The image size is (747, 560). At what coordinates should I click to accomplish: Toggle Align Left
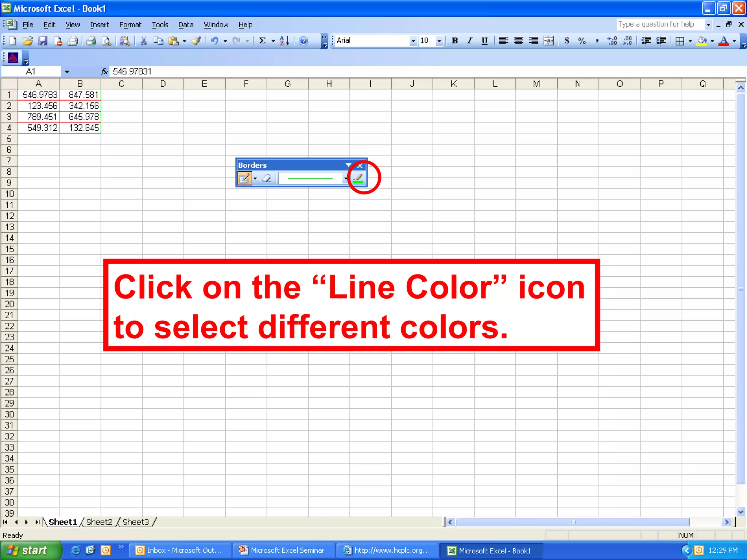pos(503,41)
